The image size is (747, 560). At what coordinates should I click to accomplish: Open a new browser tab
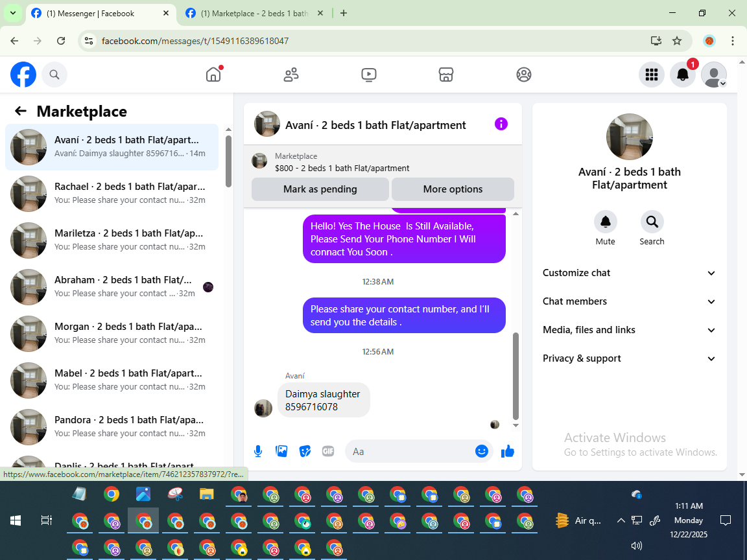point(344,14)
